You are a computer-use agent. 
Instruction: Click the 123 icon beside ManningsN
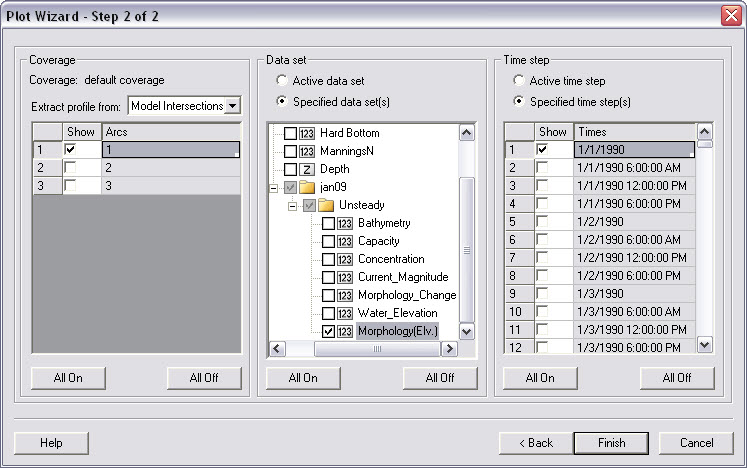tap(307, 151)
